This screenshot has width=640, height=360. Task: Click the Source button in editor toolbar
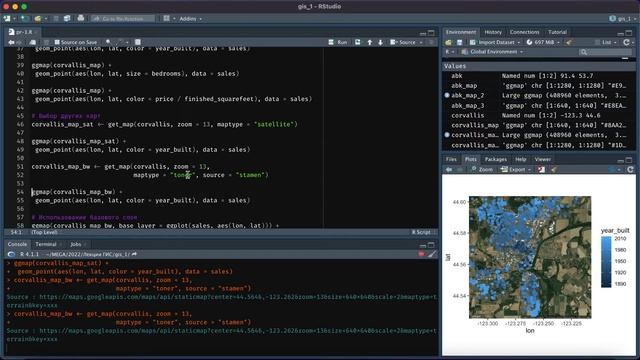(x=403, y=42)
